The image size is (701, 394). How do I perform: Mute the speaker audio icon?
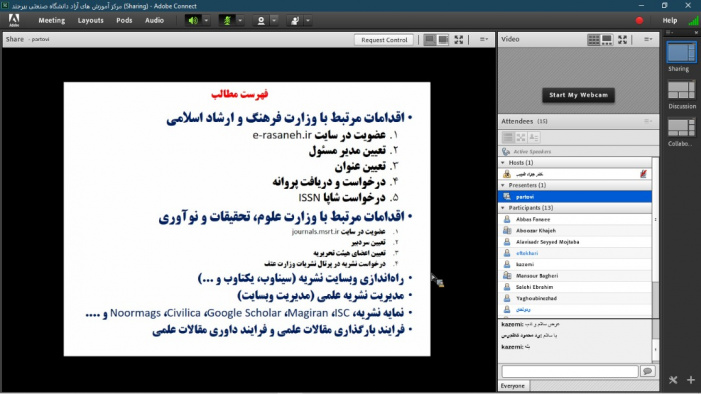coord(193,21)
